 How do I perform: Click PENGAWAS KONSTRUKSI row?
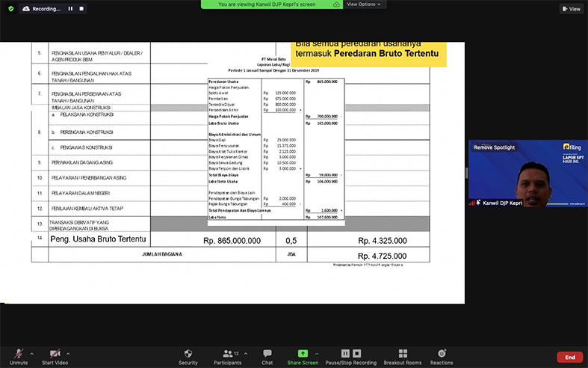point(86,147)
